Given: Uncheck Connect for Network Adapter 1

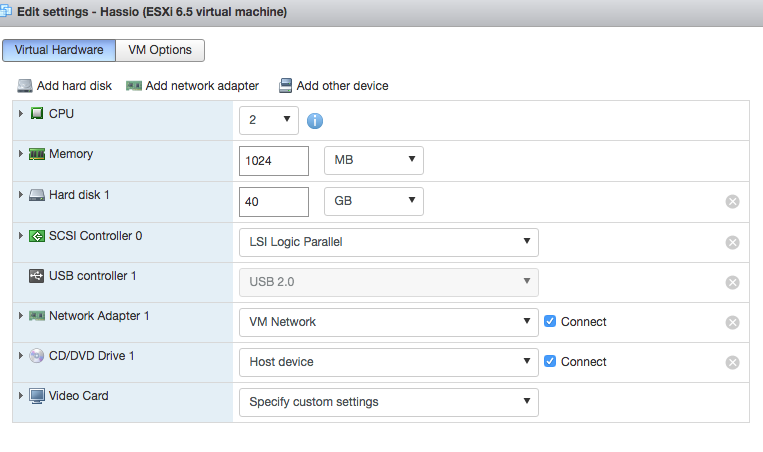Looking at the screenshot, I should [550, 322].
